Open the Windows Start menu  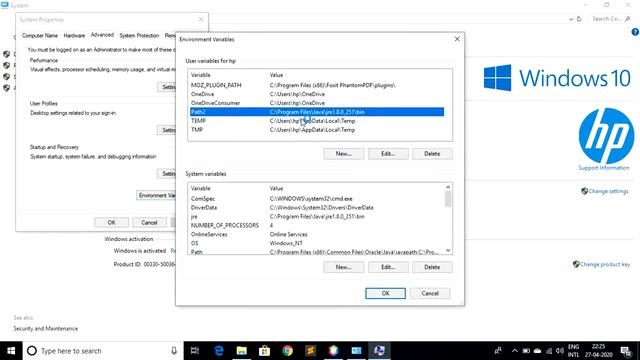click(11, 351)
